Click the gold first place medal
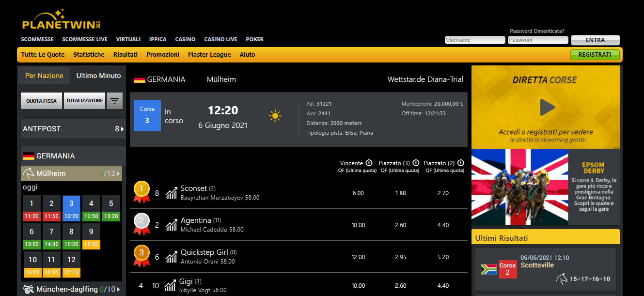The image size is (644, 296). pyautogui.click(x=141, y=191)
